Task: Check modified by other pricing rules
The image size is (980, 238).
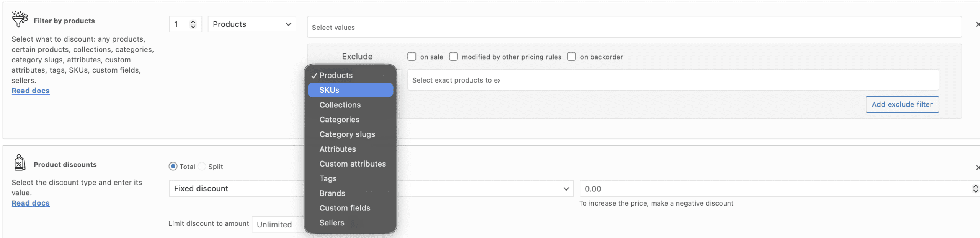Action: click(453, 57)
